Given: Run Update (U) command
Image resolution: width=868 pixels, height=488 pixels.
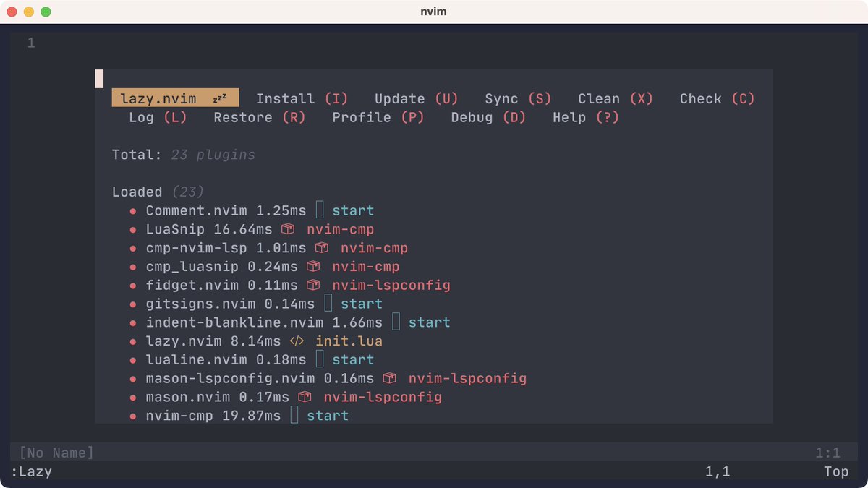Looking at the screenshot, I should (x=417, y=98).
